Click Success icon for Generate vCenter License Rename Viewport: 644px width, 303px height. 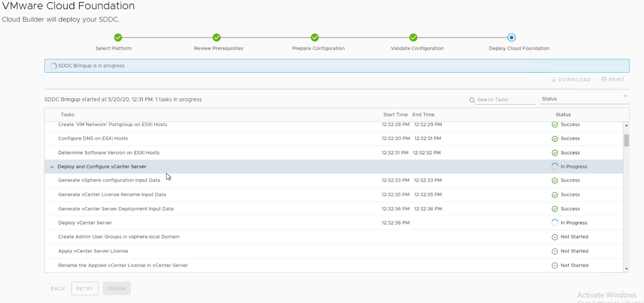[555, 195]
